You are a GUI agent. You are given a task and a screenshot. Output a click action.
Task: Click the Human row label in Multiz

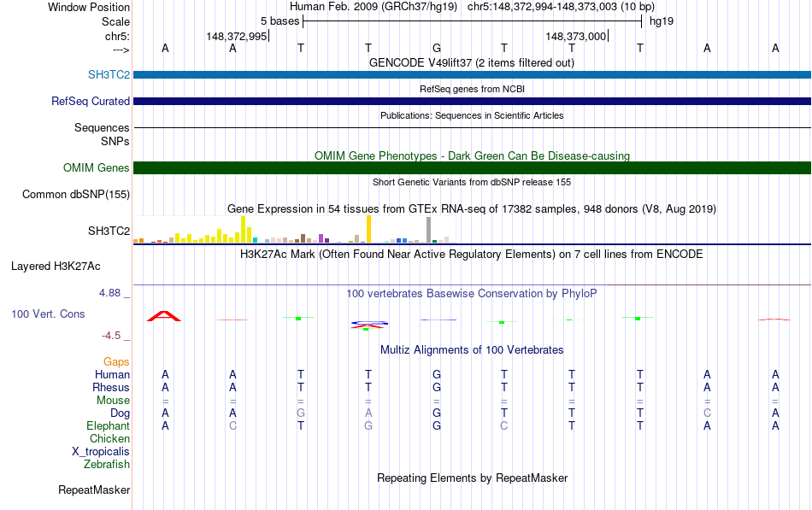tap(112, 374)
